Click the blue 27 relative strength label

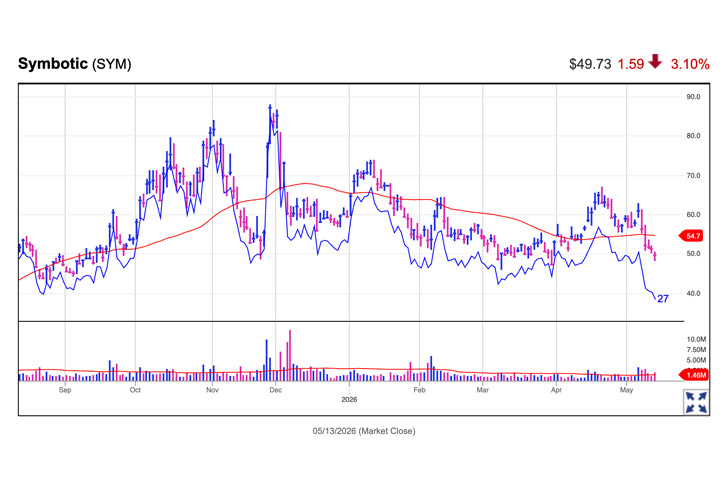pos(663,299)
